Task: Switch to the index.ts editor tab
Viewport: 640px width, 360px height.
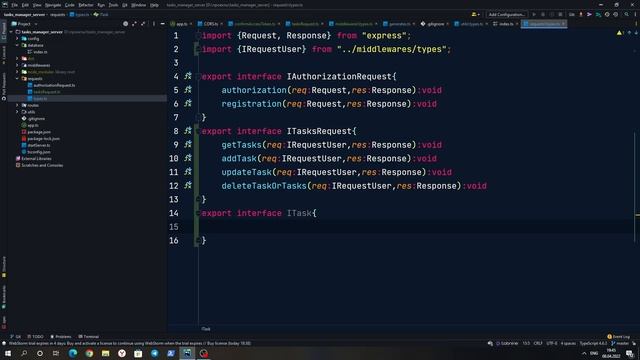Action: click(x=506, y=24)
